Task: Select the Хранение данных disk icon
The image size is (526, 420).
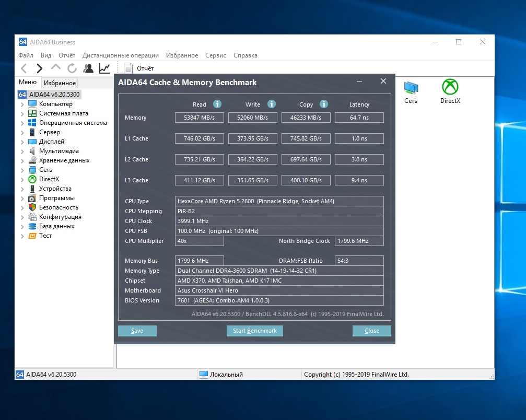Action: (32, 160)
